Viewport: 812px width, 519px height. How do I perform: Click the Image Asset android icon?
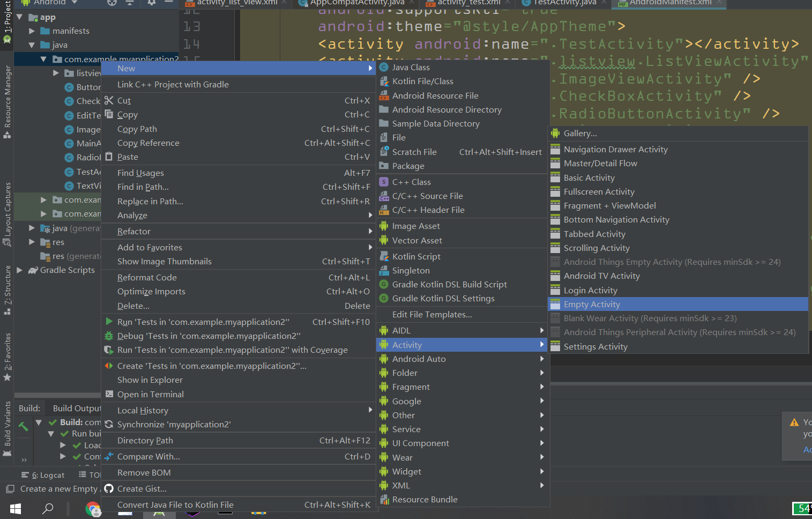(x=384, y=226)
